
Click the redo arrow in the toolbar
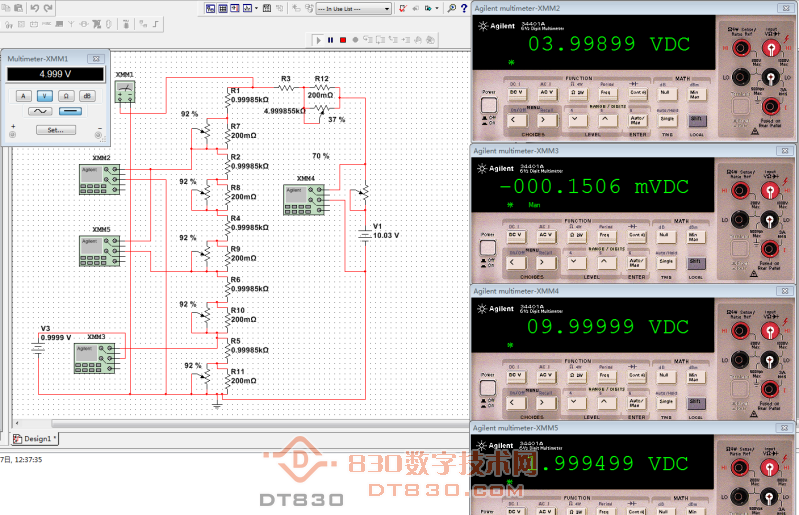49,8
